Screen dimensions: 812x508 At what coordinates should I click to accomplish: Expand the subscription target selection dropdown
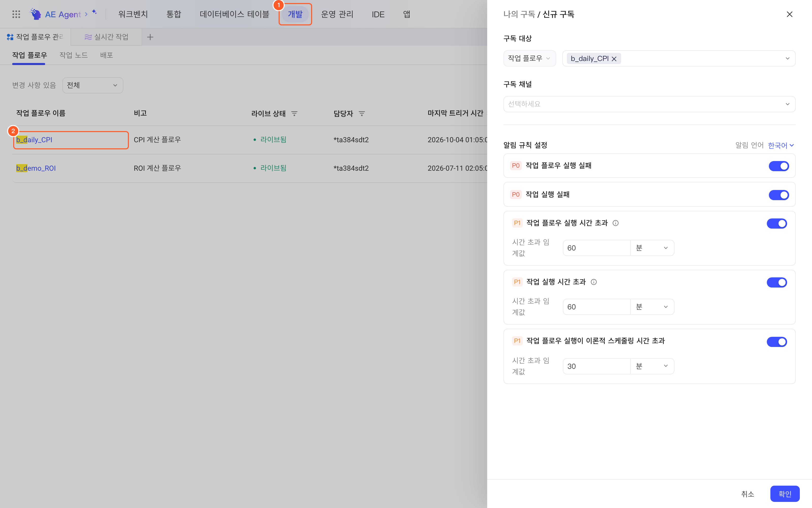point(787,58)
